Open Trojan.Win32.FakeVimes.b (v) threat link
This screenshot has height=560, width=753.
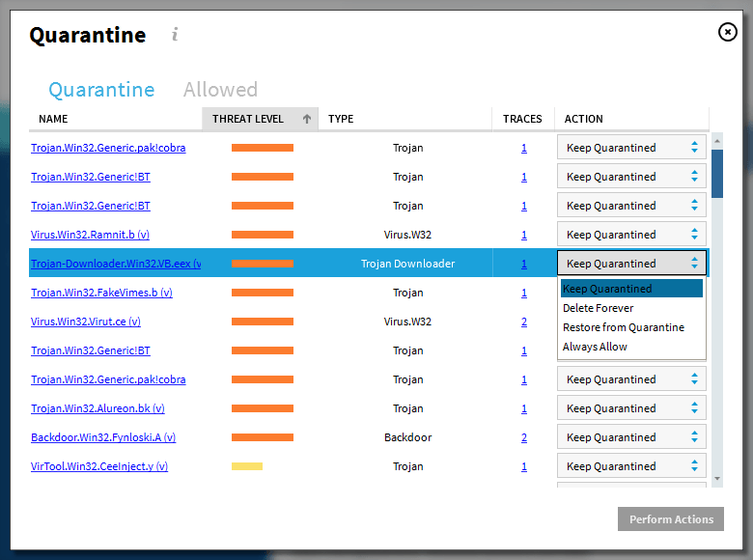point(101,293)
